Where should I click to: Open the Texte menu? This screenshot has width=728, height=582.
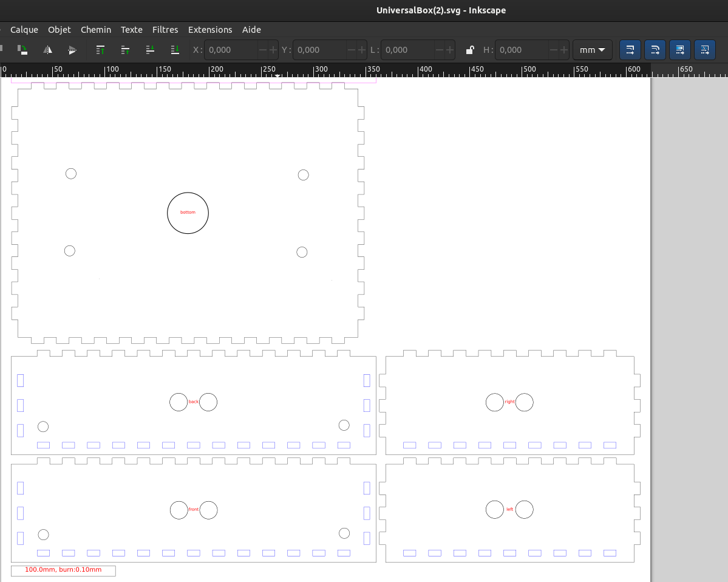131,30
